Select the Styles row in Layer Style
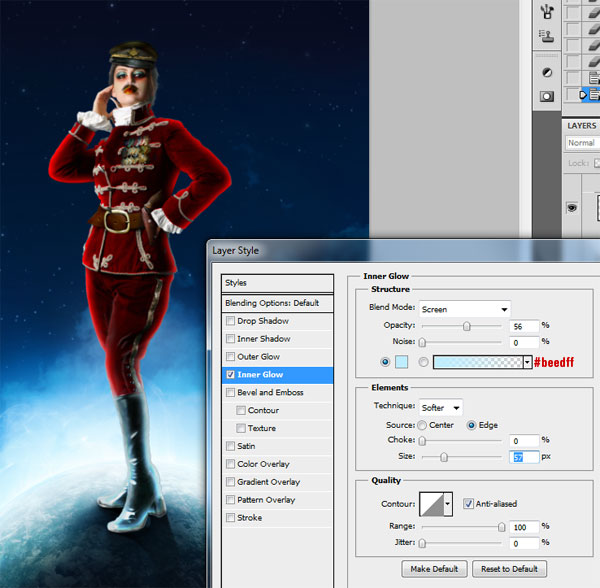 [277, 283]
